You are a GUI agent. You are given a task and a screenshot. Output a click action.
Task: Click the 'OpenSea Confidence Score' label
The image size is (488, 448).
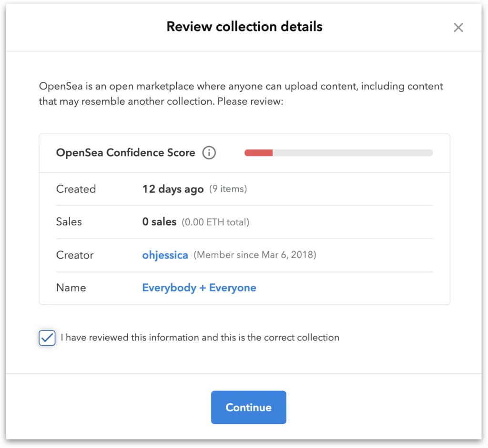point(125,153)
